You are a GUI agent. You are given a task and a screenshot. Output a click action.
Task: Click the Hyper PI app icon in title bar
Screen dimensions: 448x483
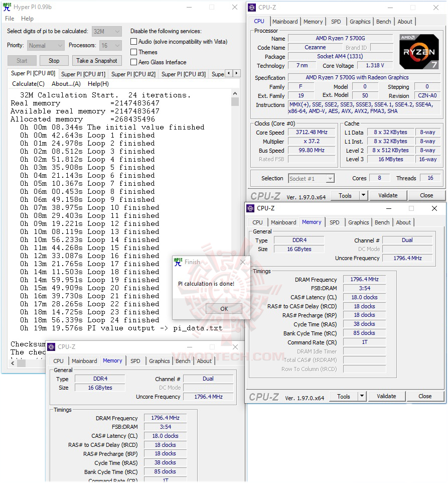7,7
